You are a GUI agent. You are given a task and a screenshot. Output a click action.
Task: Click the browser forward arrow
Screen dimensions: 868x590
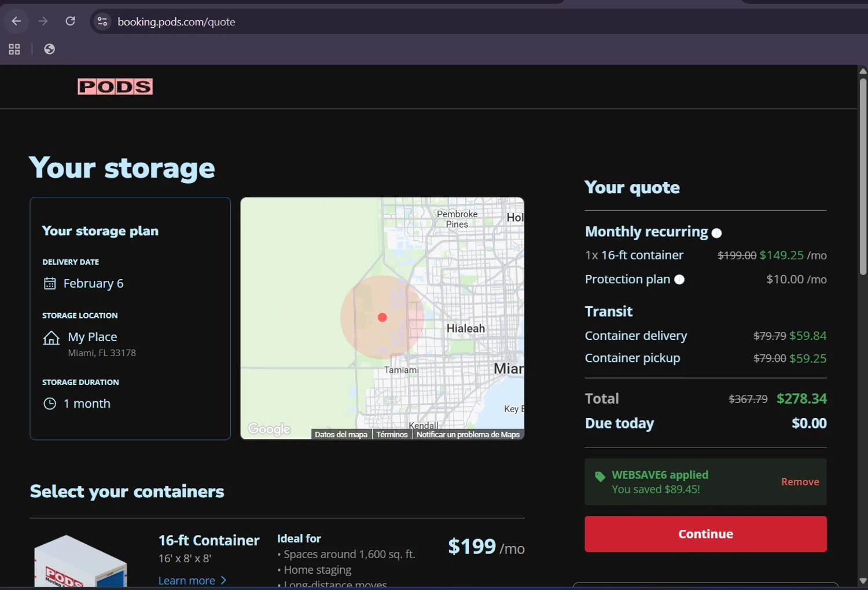[43, 21]
